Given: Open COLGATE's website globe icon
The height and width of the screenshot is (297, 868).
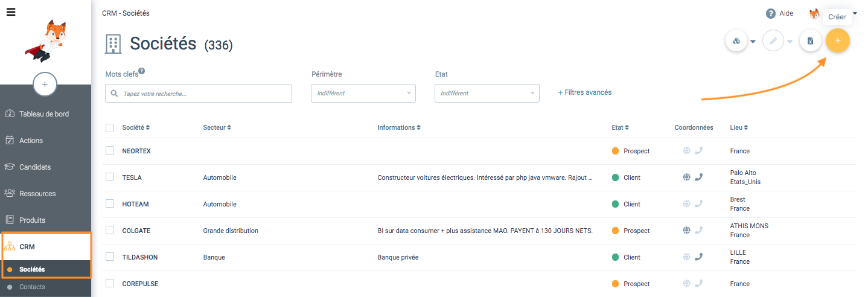Looking at the screenshot, I should click(x=686, y=231).
